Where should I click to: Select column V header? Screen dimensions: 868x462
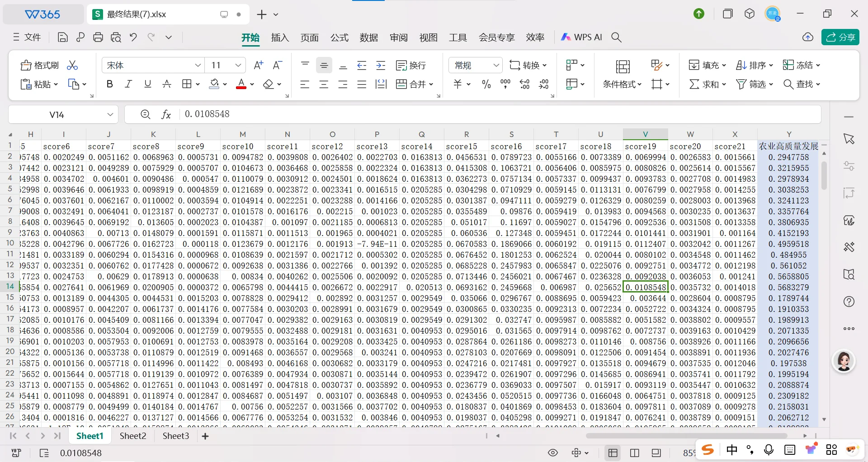(x=645, y=134)
